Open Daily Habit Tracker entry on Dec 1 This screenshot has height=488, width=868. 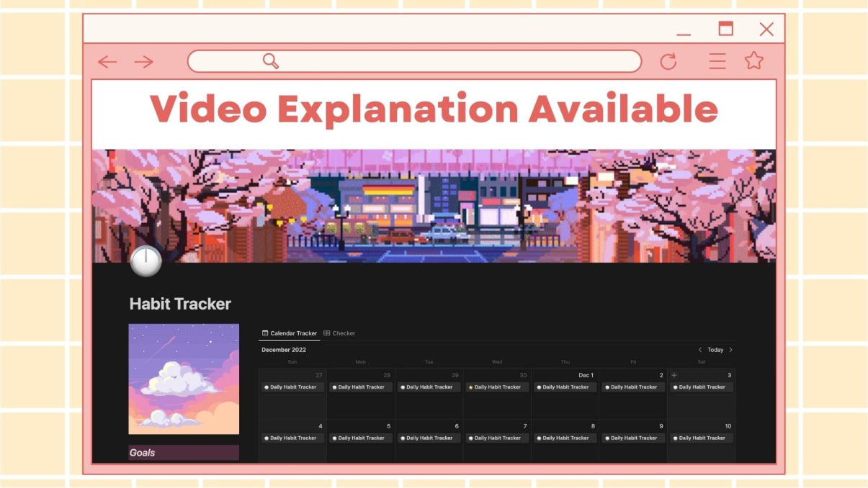(565, 387)
